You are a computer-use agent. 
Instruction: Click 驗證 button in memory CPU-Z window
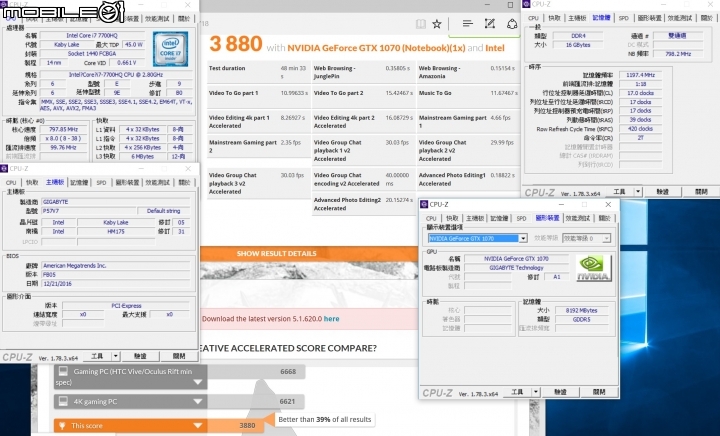click(x=662, y=192)
